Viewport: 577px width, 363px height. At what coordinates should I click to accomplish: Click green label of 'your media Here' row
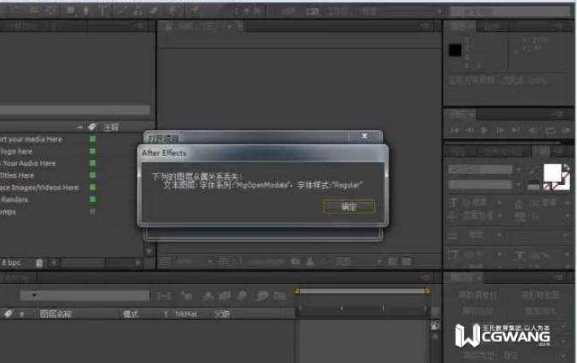coord(92,139)
